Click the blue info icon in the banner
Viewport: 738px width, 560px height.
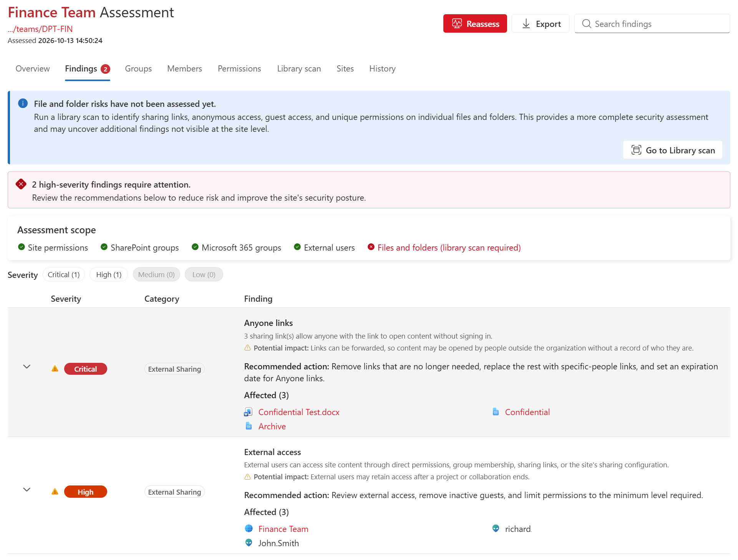pos(23,103)
